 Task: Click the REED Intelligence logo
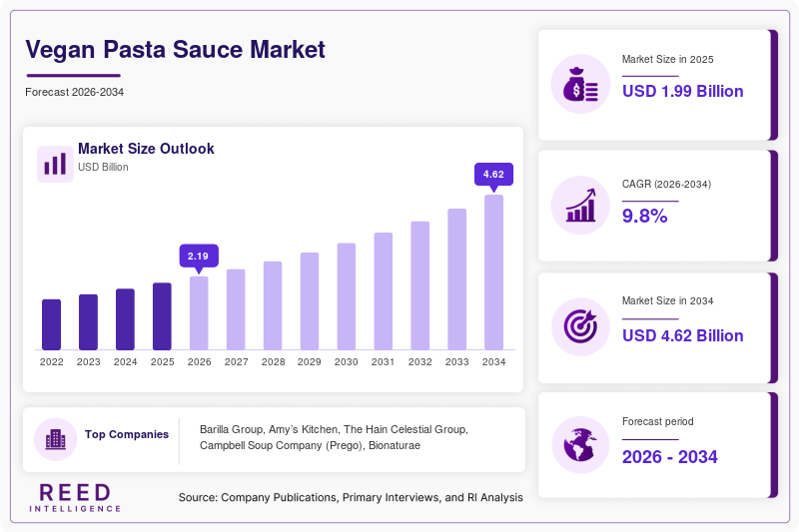(x=75, y=497)
